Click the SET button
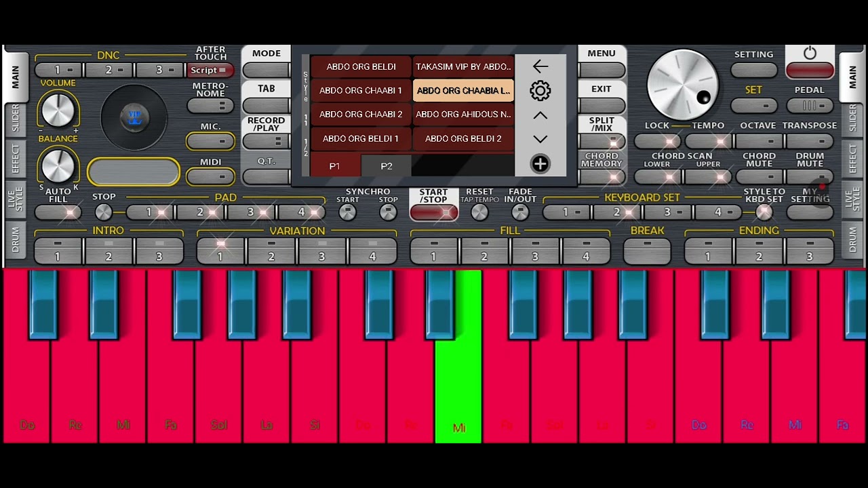This screenshot has height=488, width=868. pyautogui.click(x=754, y=106)
